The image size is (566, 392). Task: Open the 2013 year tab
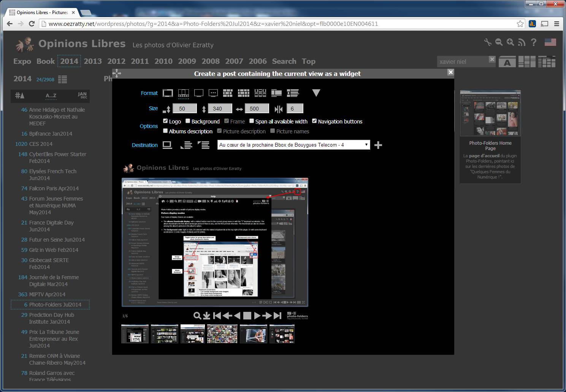93,61
